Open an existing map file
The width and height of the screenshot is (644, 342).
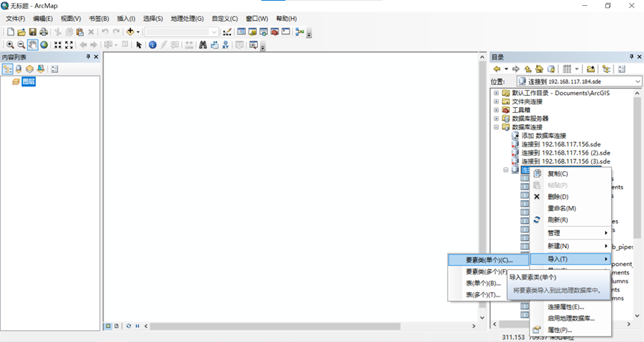click(x=22, y=31)
